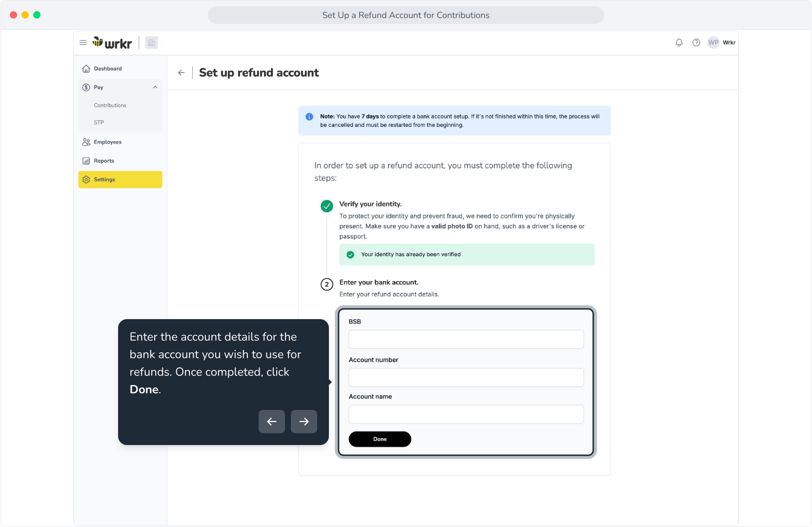The height and width of the screenshot is (527, 812).
Task: Click the wrkr bee logo
Action: coord(112,43)
